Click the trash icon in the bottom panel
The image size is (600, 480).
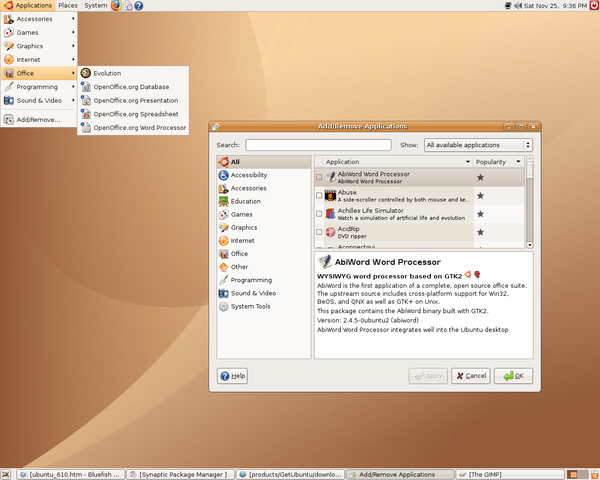click(x=595, y=475)
